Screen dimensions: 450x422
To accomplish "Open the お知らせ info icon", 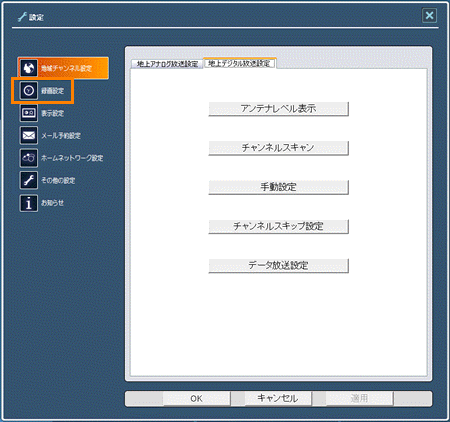I will (29, 203).
